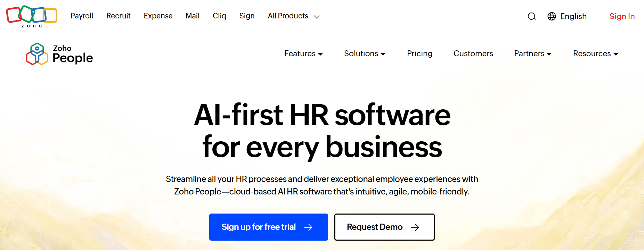Click the Sign In link

tap(622, 16)
